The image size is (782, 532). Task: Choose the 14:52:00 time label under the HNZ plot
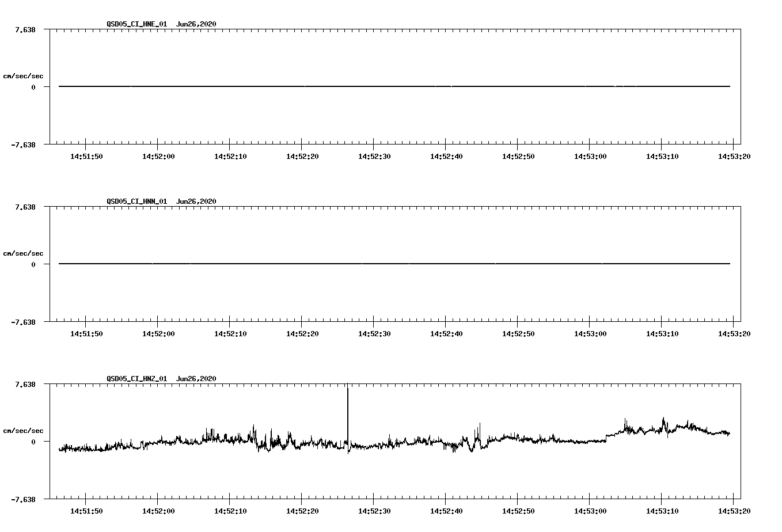158,511
